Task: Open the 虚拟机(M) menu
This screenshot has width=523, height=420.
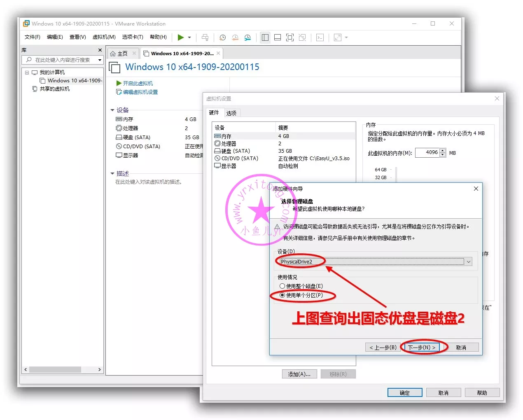Action: [104, 37]
